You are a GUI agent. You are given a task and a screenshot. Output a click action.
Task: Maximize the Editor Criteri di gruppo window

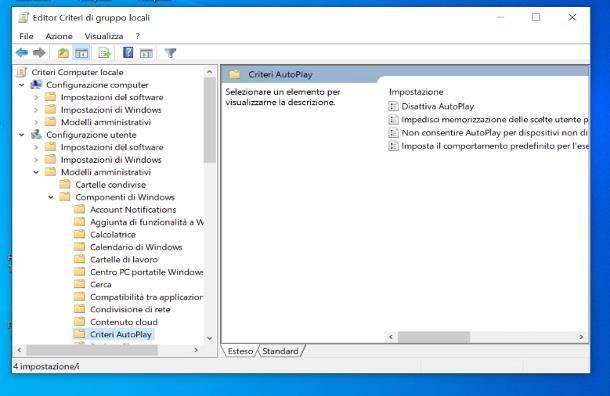click(536, 17)
